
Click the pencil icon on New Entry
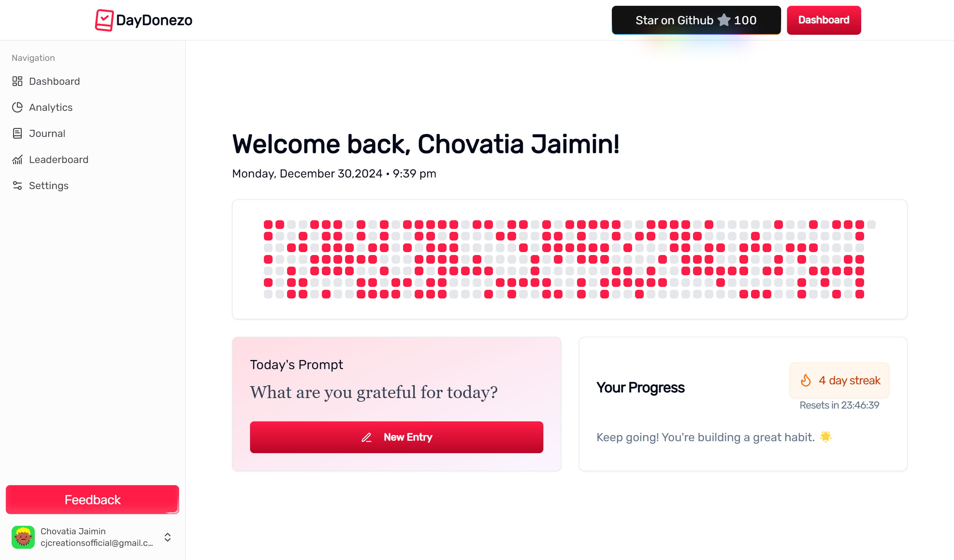pyautogui.click(x=366, y=438)
